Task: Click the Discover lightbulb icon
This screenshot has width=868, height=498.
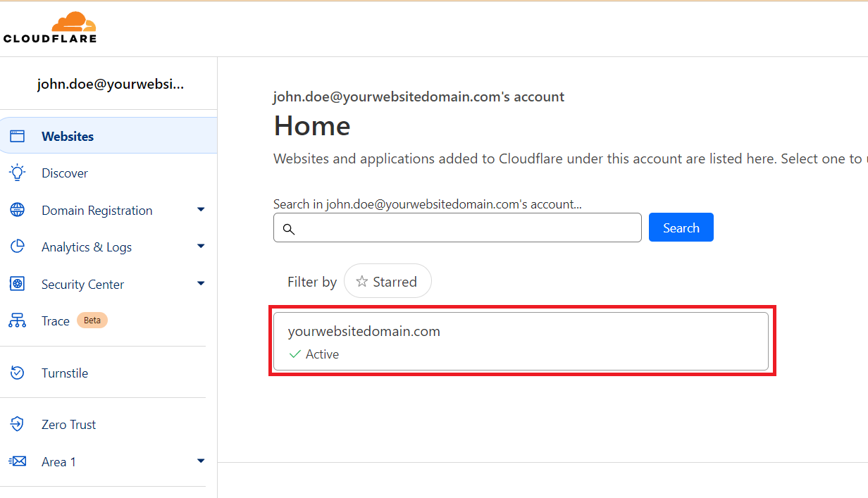Action: click(x=17, y=173)
